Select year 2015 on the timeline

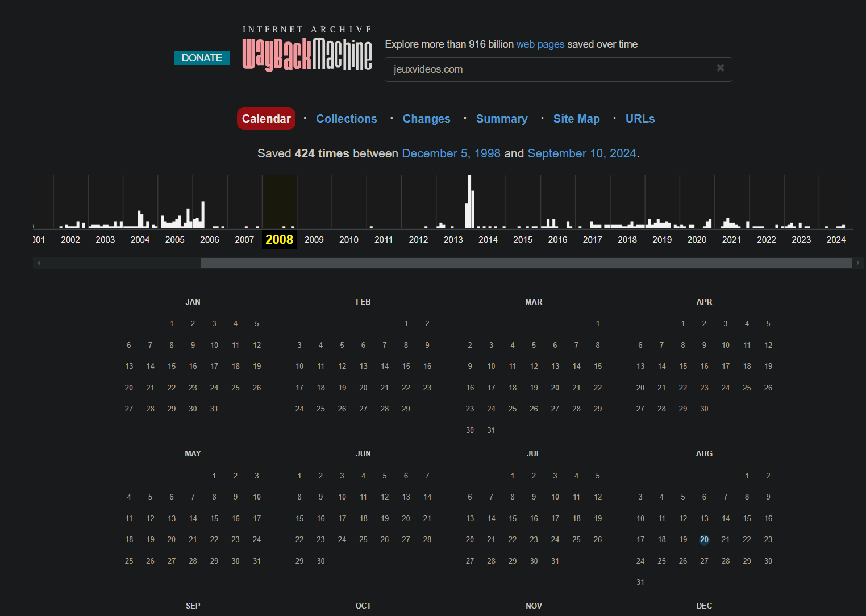pyautogui.click(x=523, y=240)
